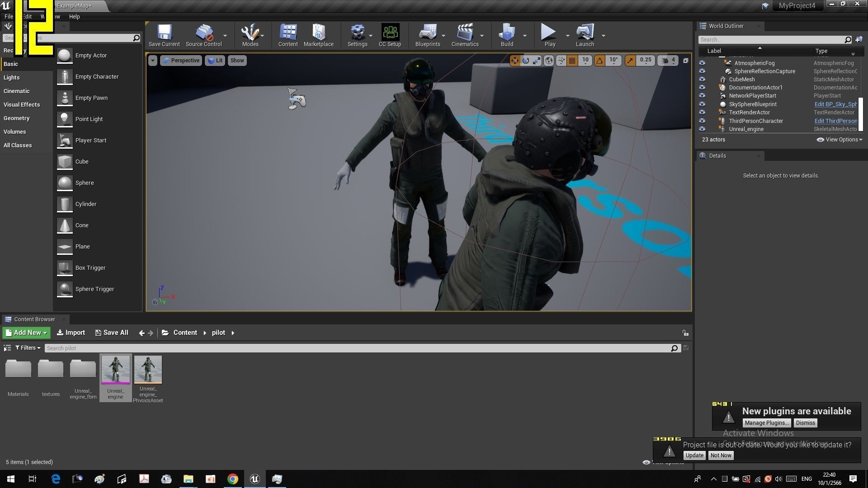Open the viewport options arrow dropdown

[x=153, y=61]
